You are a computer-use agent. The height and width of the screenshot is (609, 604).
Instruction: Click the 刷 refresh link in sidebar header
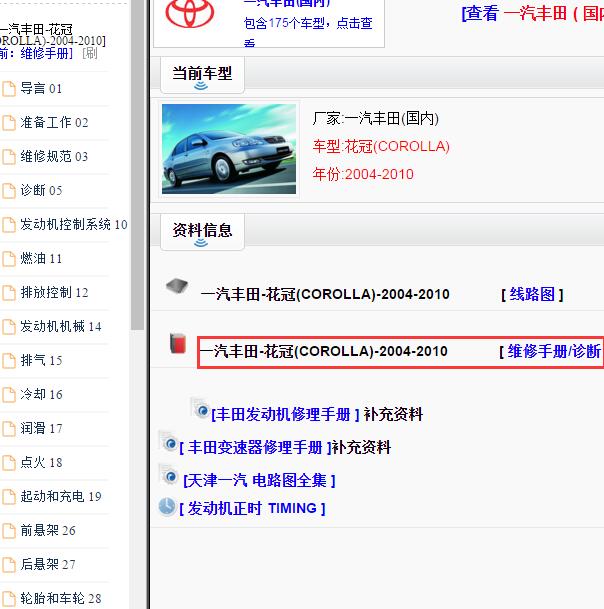click(x=90, y=54)
